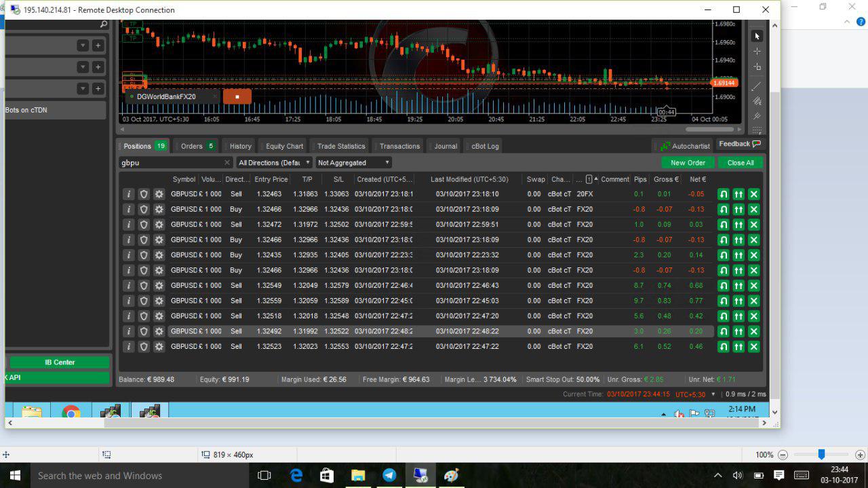The image size is (868, 488).
Task: Select the pitchfork drawing tool
Action: click(x=757, y=101)
